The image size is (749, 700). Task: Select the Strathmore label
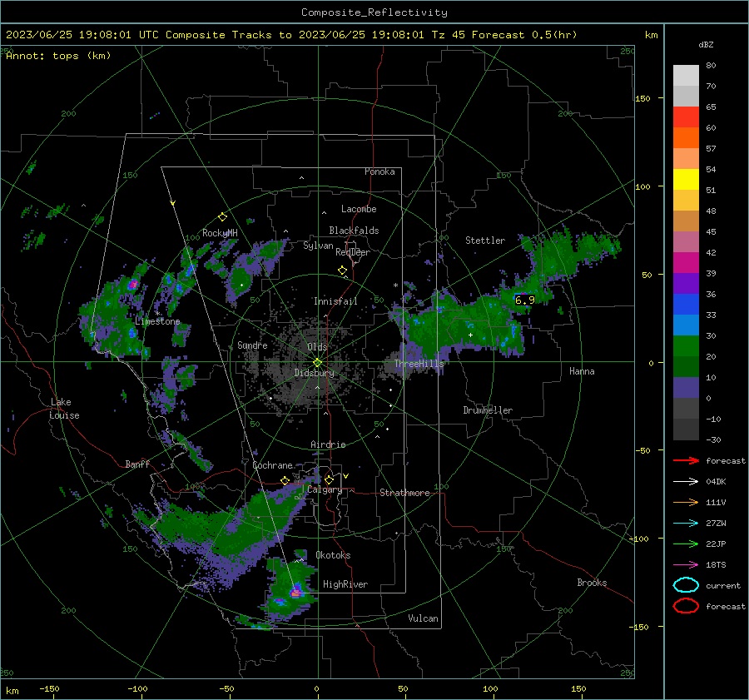click(404, 493)
